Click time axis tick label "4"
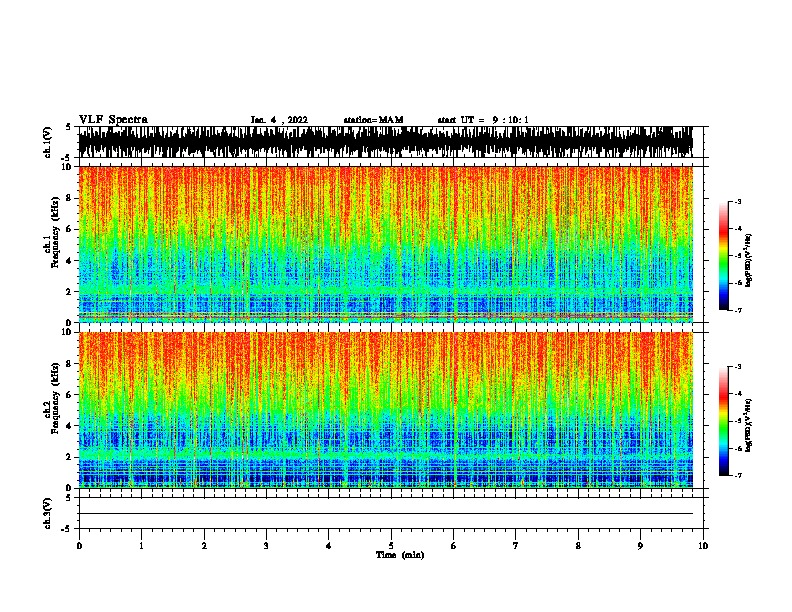 (329, 546)
